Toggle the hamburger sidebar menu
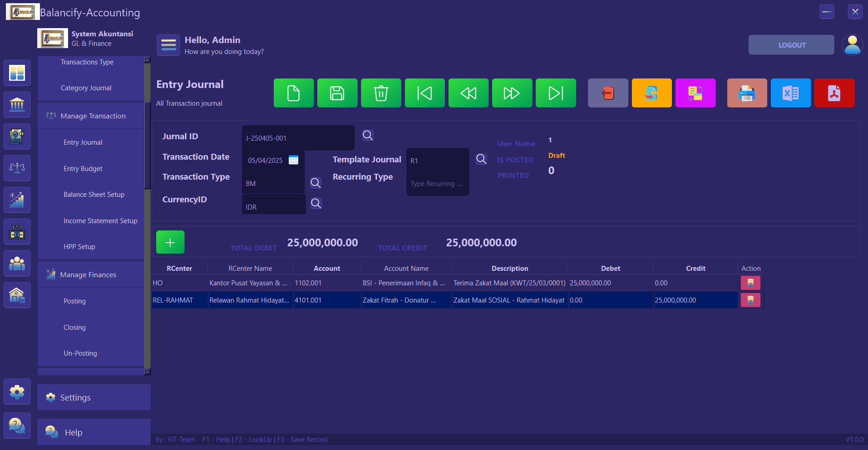Screen dimensions: 868x450 click(x=168, y=45)
